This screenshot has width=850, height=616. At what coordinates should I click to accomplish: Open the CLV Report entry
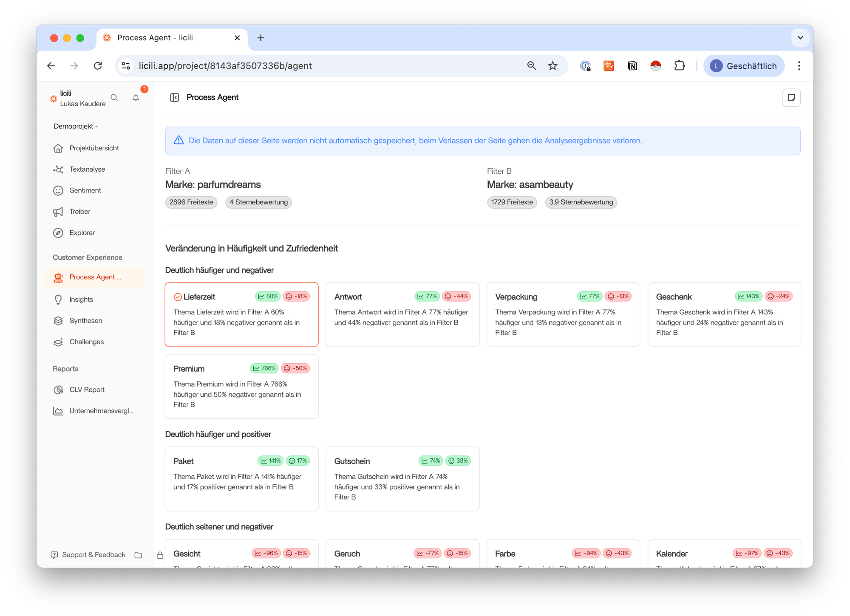(87, 390)
